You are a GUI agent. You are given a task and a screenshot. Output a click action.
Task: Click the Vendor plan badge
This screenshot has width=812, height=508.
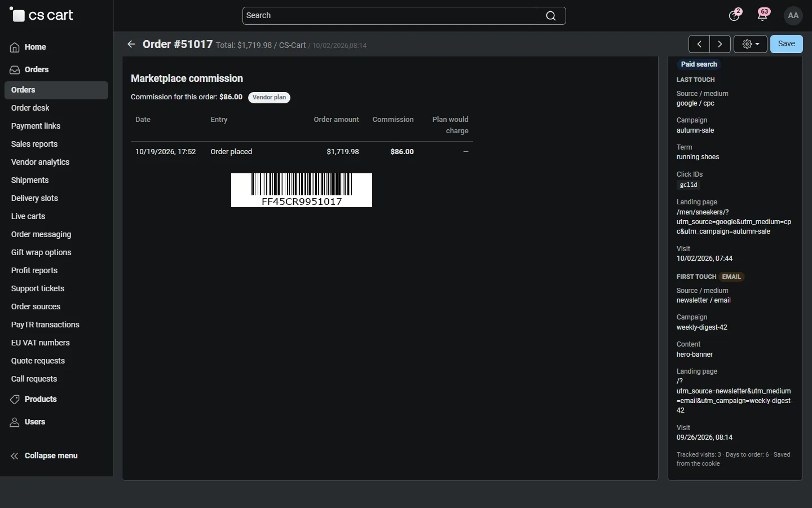click(269, 98)
